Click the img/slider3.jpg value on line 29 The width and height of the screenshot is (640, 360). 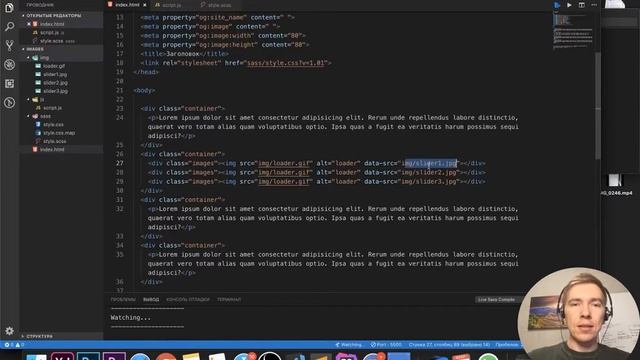pyautogui.click(x=429, y=181)
